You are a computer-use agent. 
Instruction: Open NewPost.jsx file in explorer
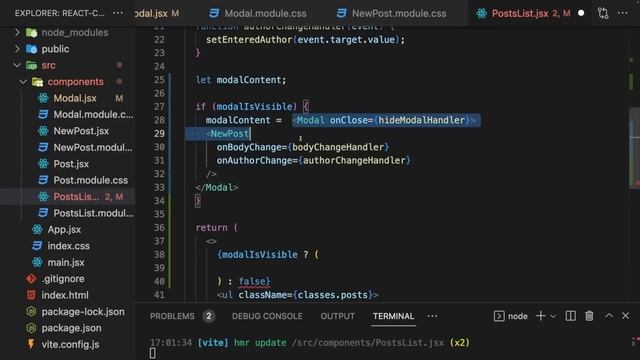click(81, 131)
